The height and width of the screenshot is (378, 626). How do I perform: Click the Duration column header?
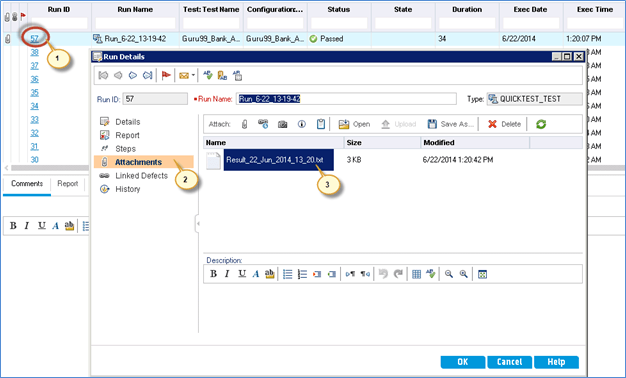pos(467,9)
